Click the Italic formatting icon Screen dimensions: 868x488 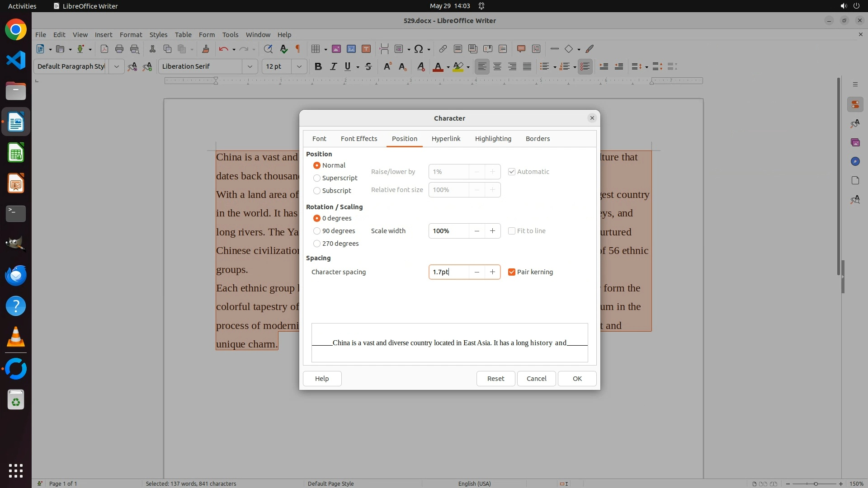(x=333, y=66)
